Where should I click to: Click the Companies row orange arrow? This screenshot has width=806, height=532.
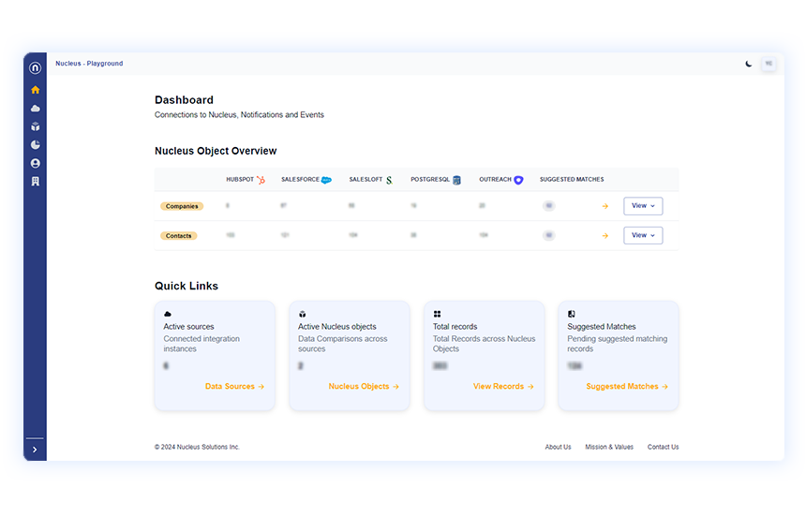coord(605,206)
